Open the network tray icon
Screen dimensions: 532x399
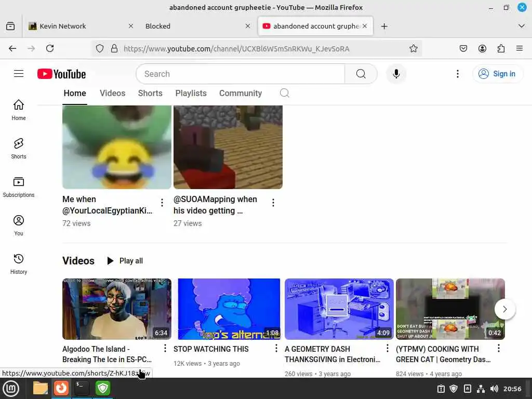point(481,389)
